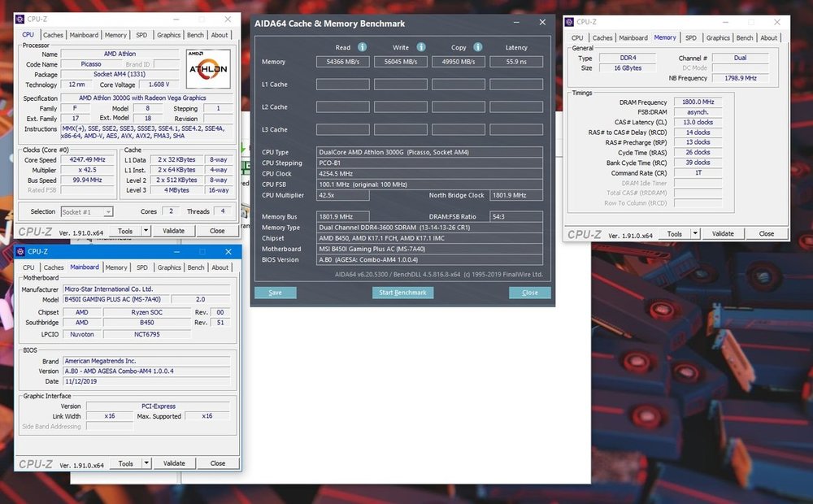Click Code Name value Picasso
The width and height of the screenshot is (813, 504).
91,64
